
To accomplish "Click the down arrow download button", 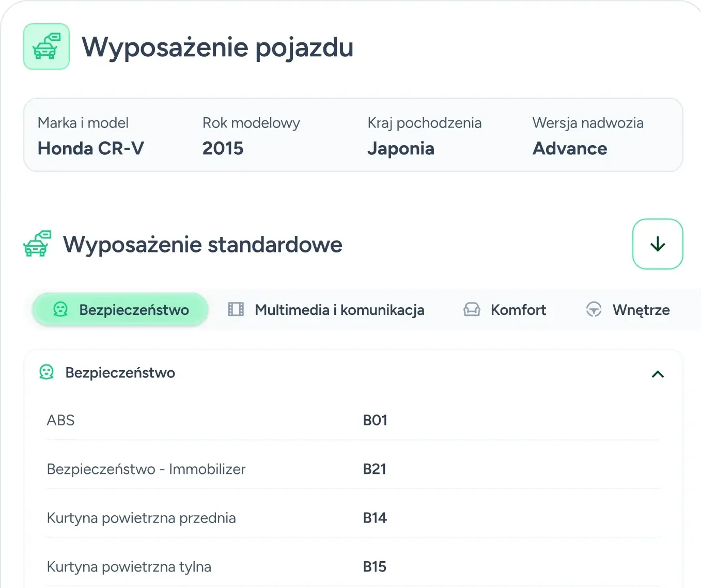I will pyautogui.click(x=658, y=244).
